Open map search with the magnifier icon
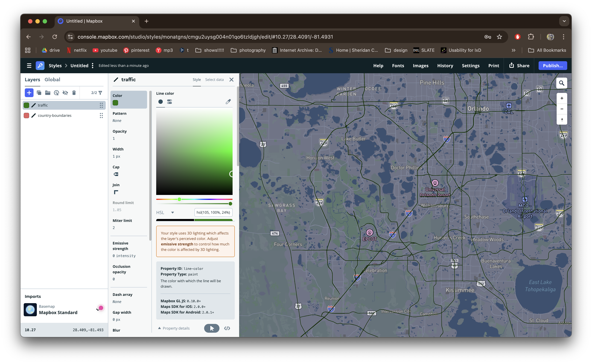Screen dimensions: 592x364 pyautogui.click(x=561, y=83)
